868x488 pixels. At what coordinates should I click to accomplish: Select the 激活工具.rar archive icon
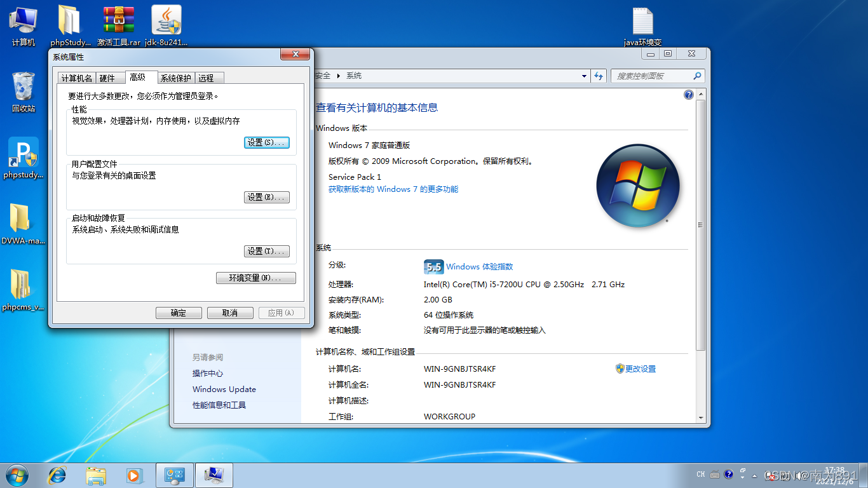[x=119, y=25]
